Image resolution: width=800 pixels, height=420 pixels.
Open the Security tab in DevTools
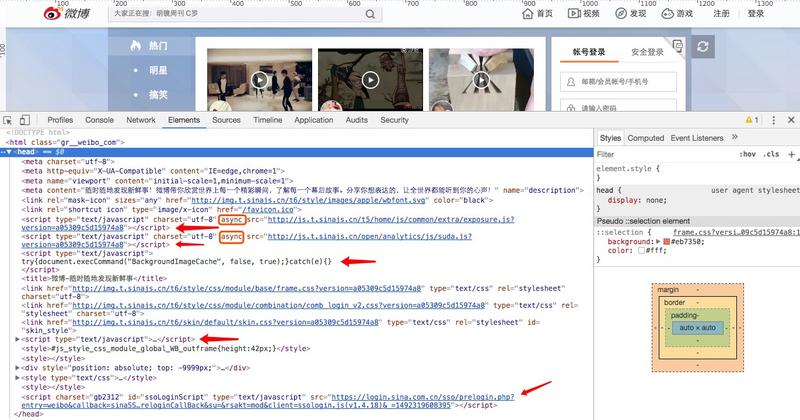(394, 120)
